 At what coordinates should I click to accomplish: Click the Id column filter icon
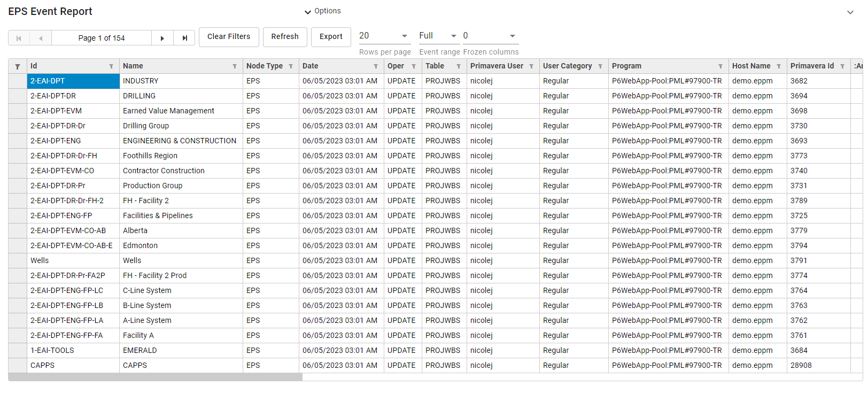(x=111, y=66)
